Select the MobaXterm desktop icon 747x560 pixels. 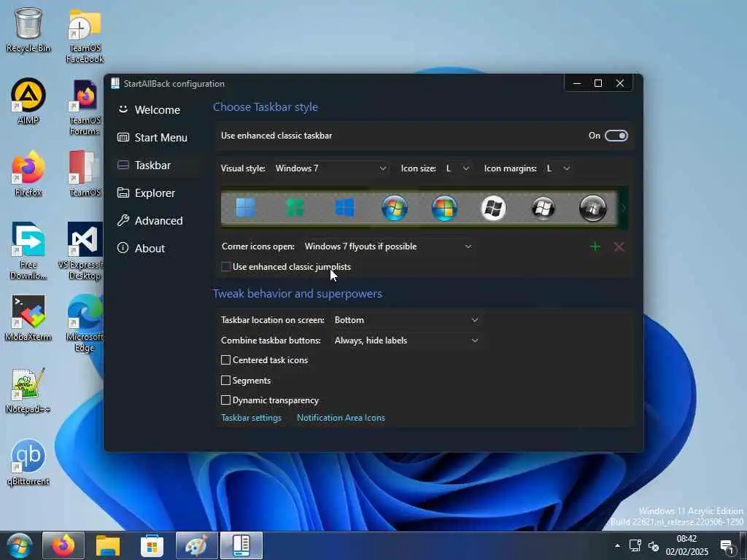coord(28,318)
